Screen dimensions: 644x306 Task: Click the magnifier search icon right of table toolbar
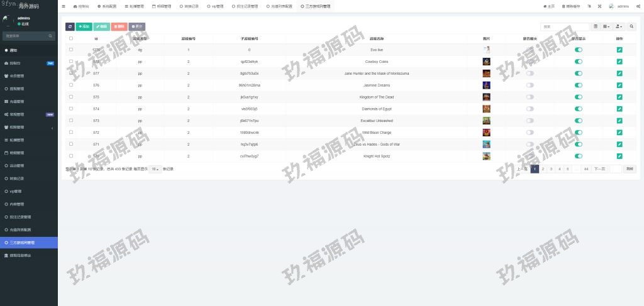point(631,27)
